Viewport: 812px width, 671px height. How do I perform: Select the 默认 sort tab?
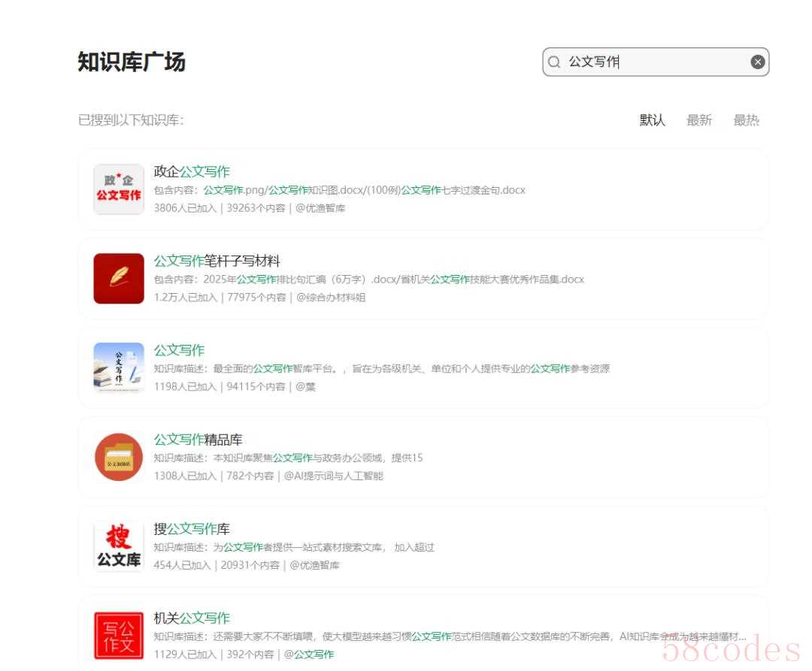[x=652, y=120]
